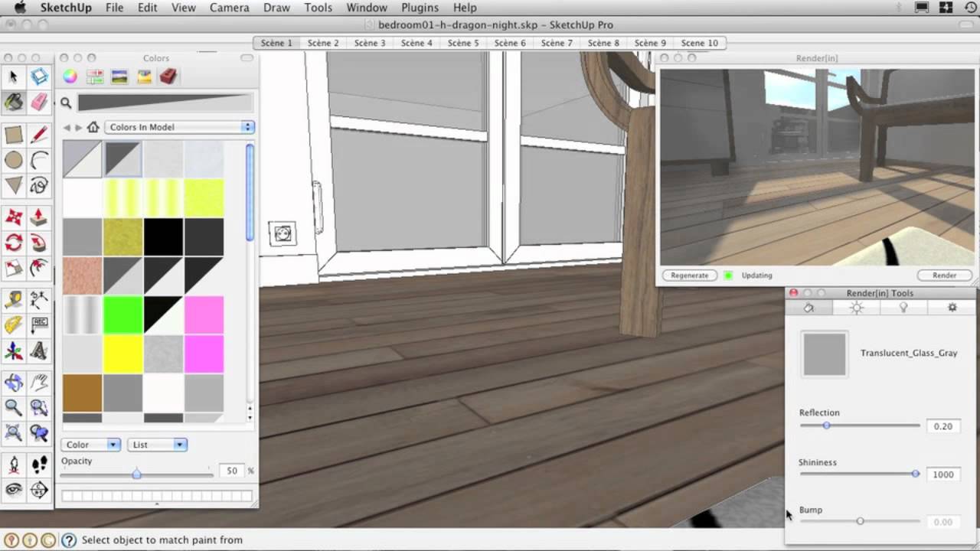
Task: Open light bulb tab in Render[in] Tools
Action: point(903,308)
